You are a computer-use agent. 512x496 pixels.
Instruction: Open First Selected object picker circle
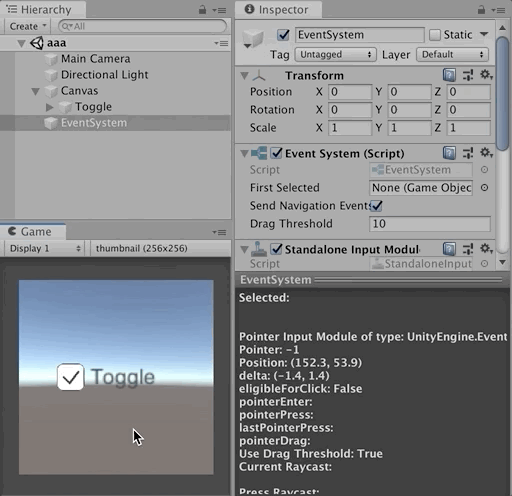pos(484,188)
